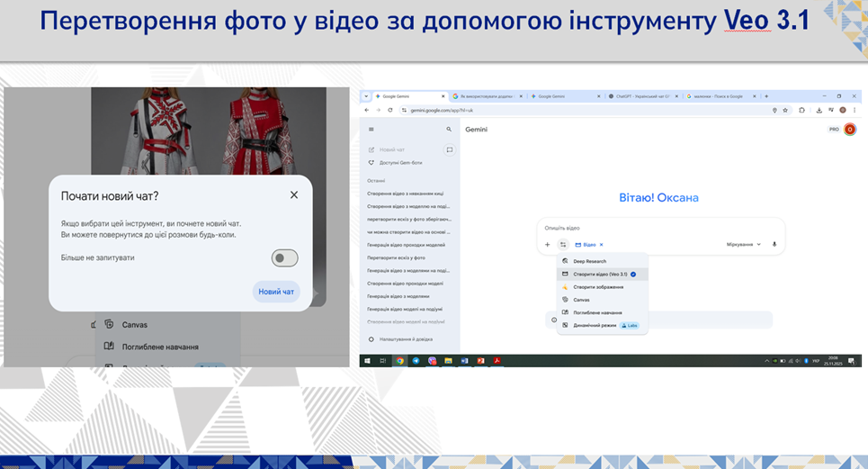868x469 pixels.
Task: Click Telegram icon in Windows taskbar
Action: 416,360
